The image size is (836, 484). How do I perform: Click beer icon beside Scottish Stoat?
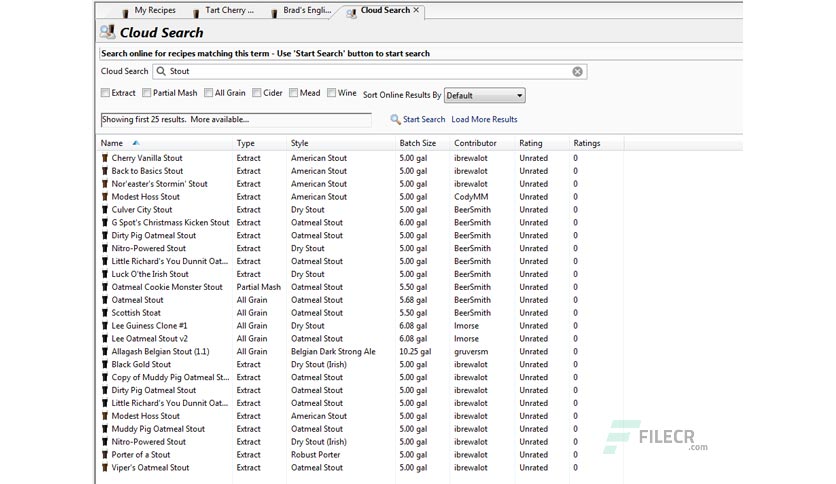click(x=105, y=313)
